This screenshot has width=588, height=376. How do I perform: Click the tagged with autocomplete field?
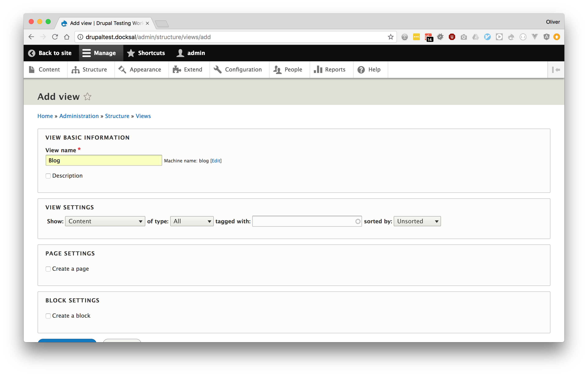click(304, 221)
